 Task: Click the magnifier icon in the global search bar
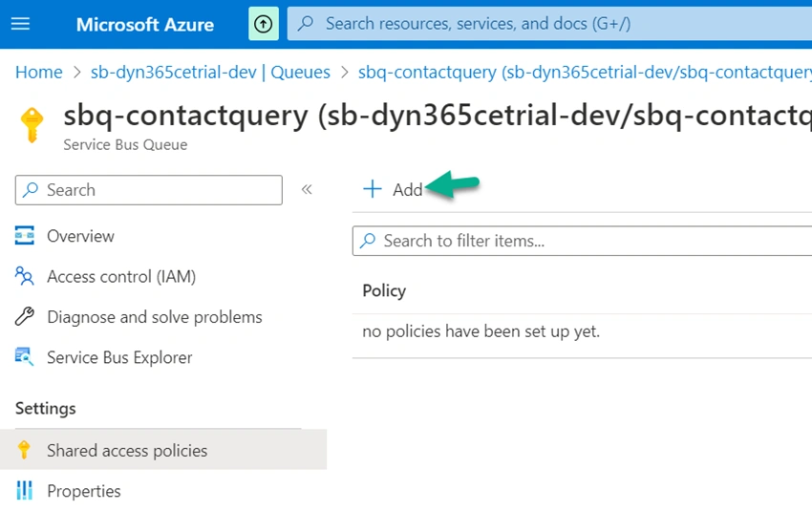point(306,23)
